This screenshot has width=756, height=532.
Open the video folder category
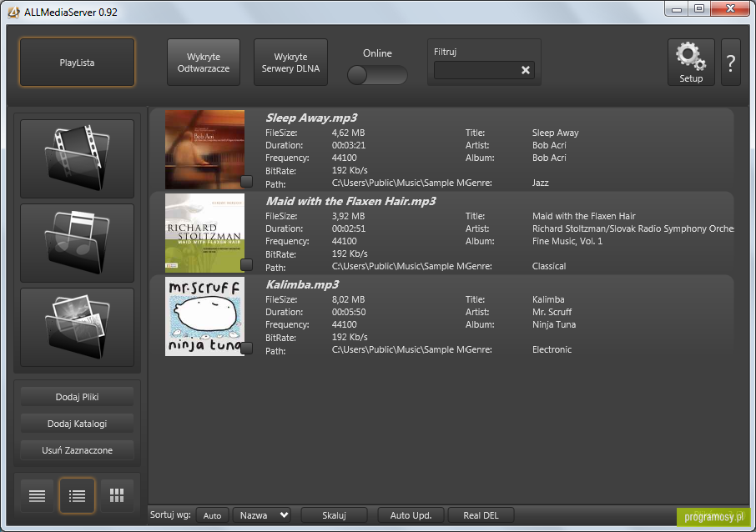pyautogui.click(x=77, y=158)
